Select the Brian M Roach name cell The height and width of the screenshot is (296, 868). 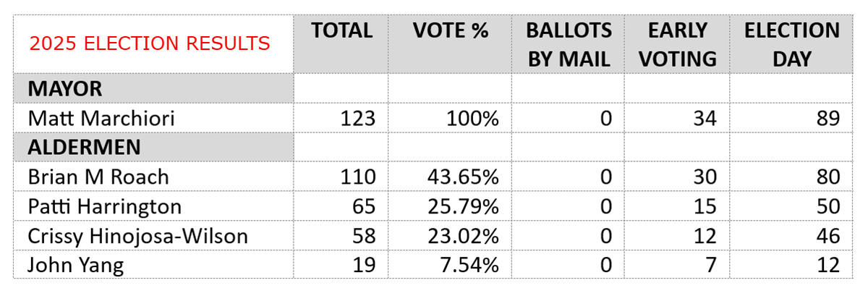tap(98, 177)
